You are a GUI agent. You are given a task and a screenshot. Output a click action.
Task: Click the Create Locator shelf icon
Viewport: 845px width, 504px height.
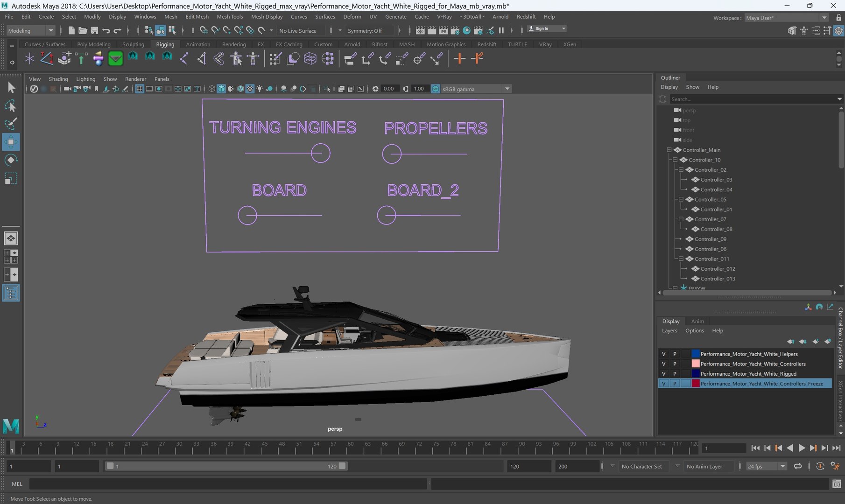pyautogui.click(x=29, y=59)
